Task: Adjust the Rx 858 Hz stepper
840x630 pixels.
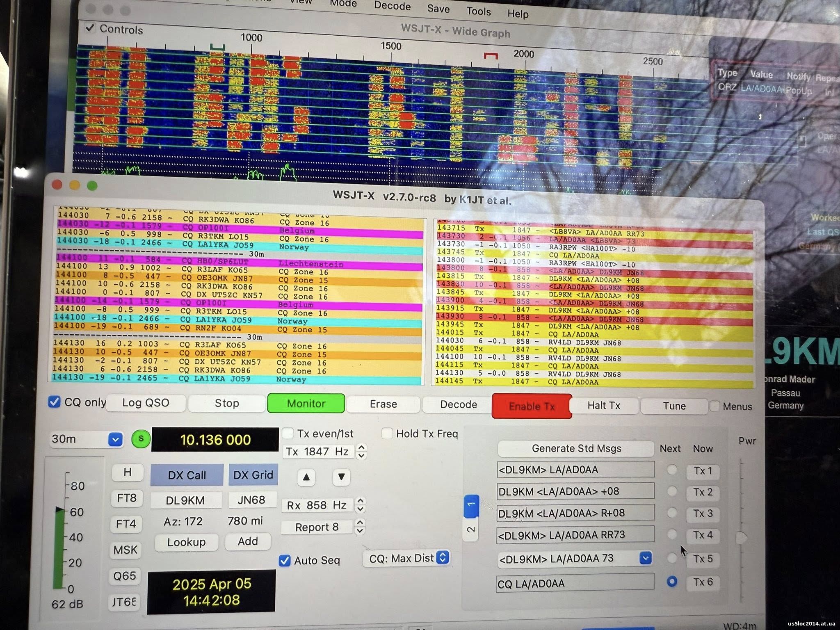Action: click(360, 505)
